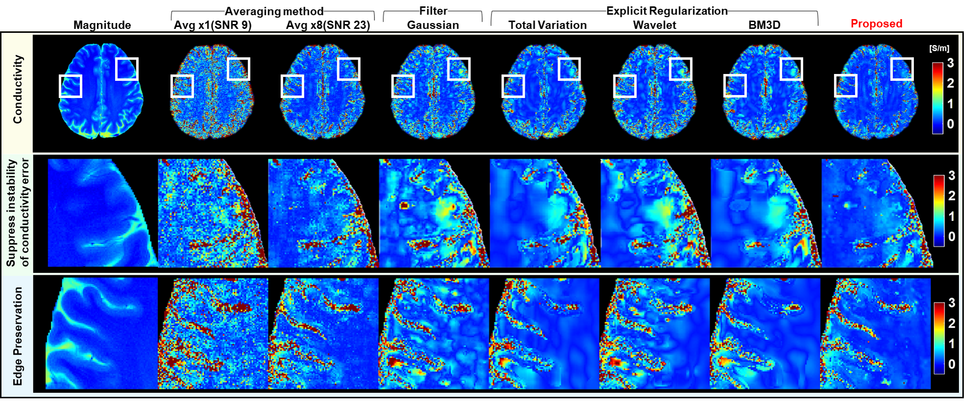Open Proposed method's whole-brain conductivity map
980x413 pixels.
875,92
